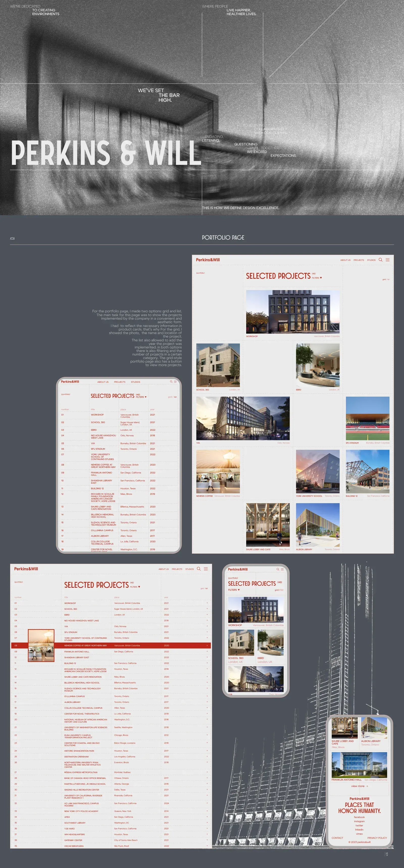Open VIA wide image in desktop grid mockup
Screen dimensions: 404x868
(243, 418)
